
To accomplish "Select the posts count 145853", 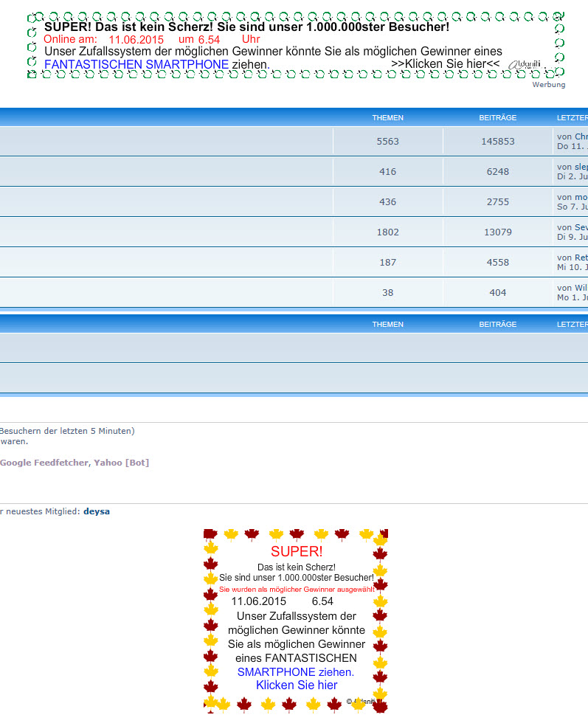I will coord(498,142).
